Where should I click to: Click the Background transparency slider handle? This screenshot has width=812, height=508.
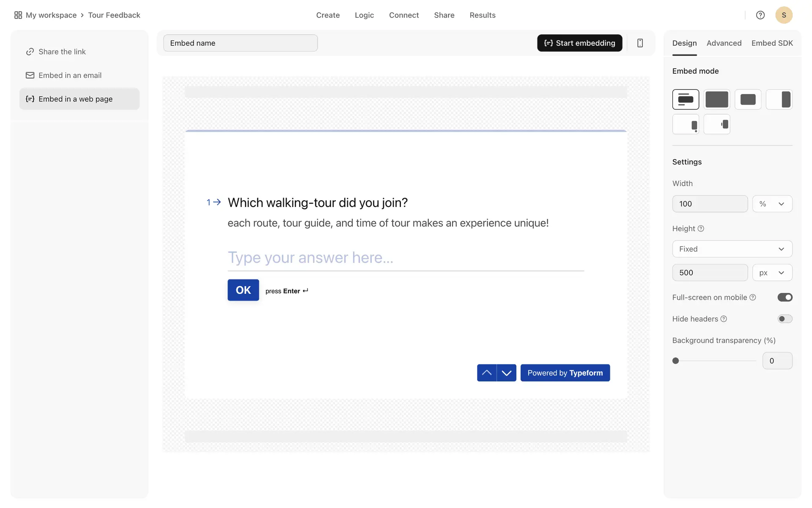[x=675, y=361]
